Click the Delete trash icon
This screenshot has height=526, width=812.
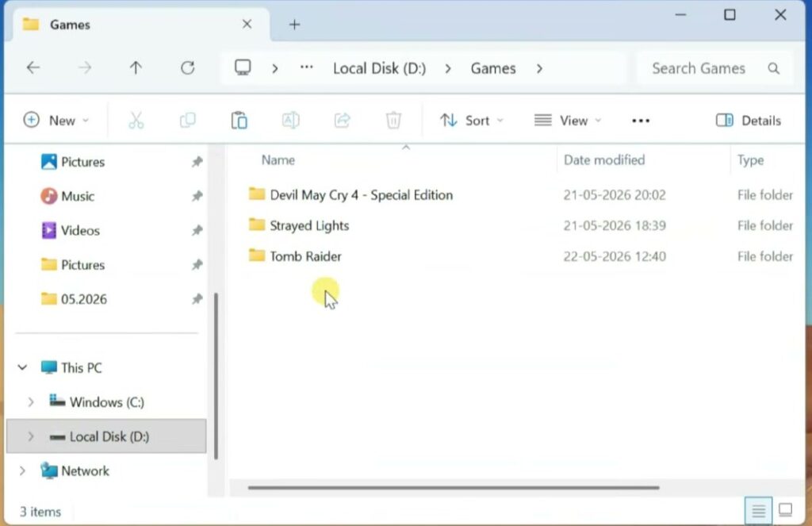click(x=393, y=121)
